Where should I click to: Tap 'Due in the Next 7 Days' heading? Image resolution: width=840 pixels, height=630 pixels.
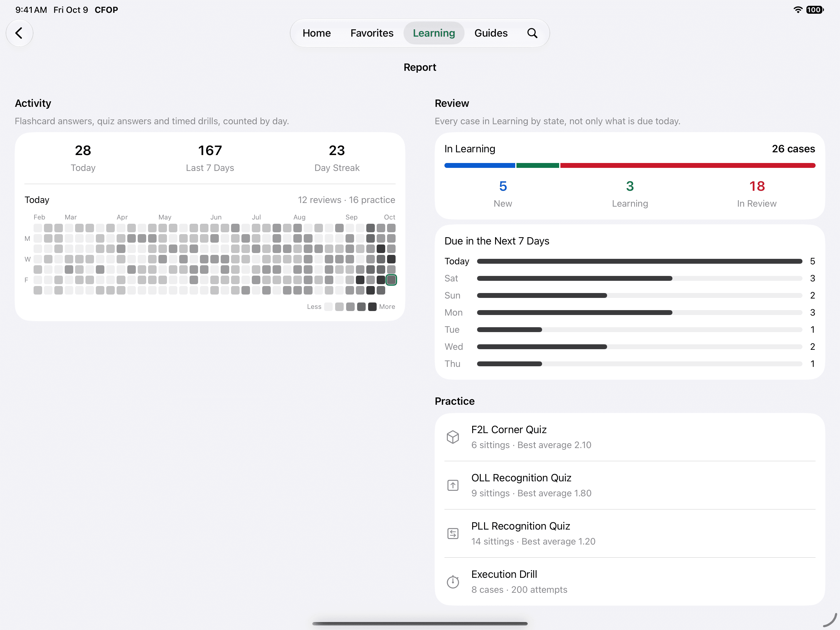pos(497,241)
